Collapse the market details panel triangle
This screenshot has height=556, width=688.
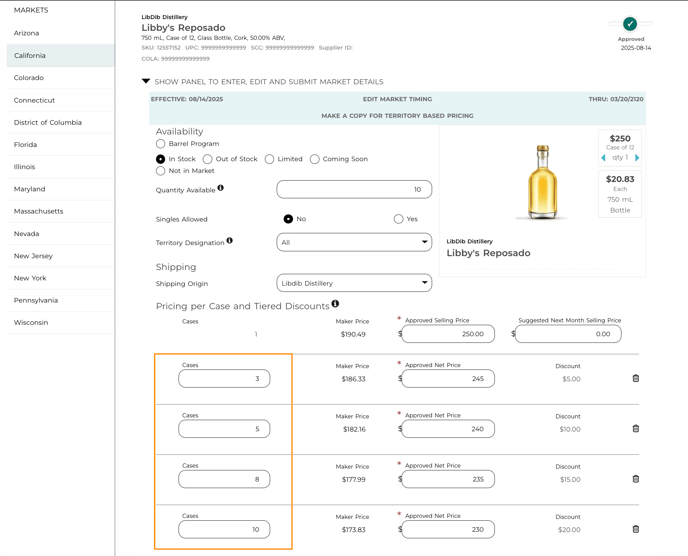146,81
